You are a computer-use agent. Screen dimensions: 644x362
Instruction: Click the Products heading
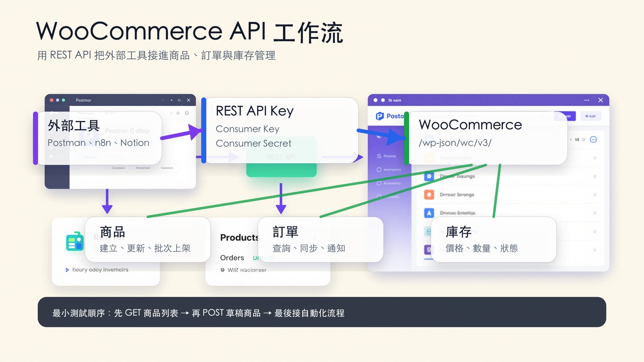coord(239,238)
